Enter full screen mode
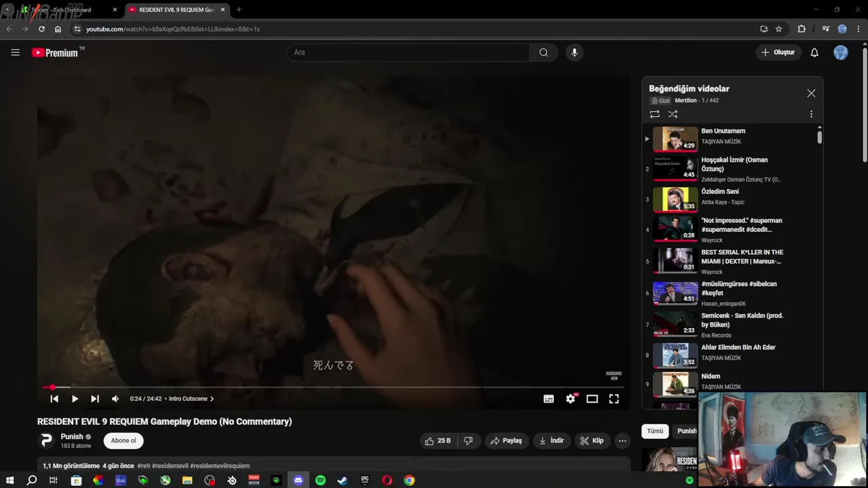Viewport: 868px width, 488px height. 614,399
